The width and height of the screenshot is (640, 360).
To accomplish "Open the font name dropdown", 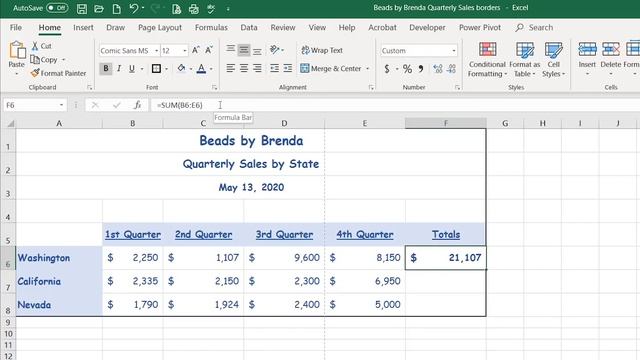I will [x=156, y=51].
